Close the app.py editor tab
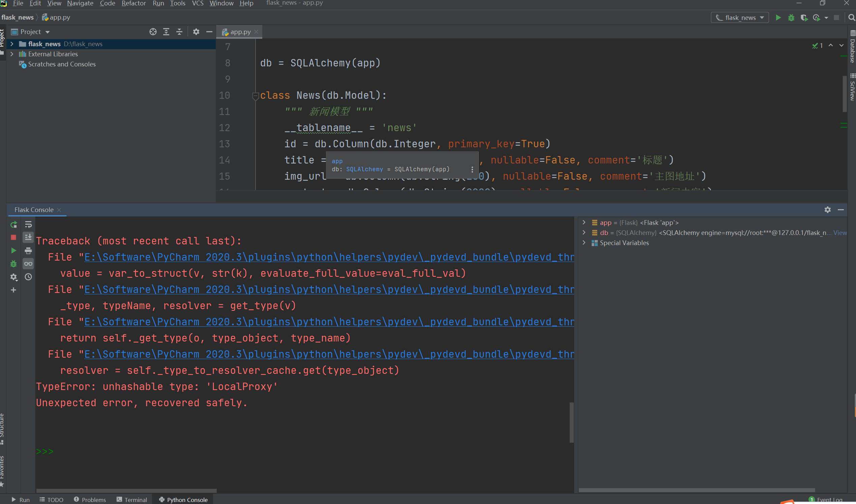Viewport: 856px width, 504px height. (257, 32)
